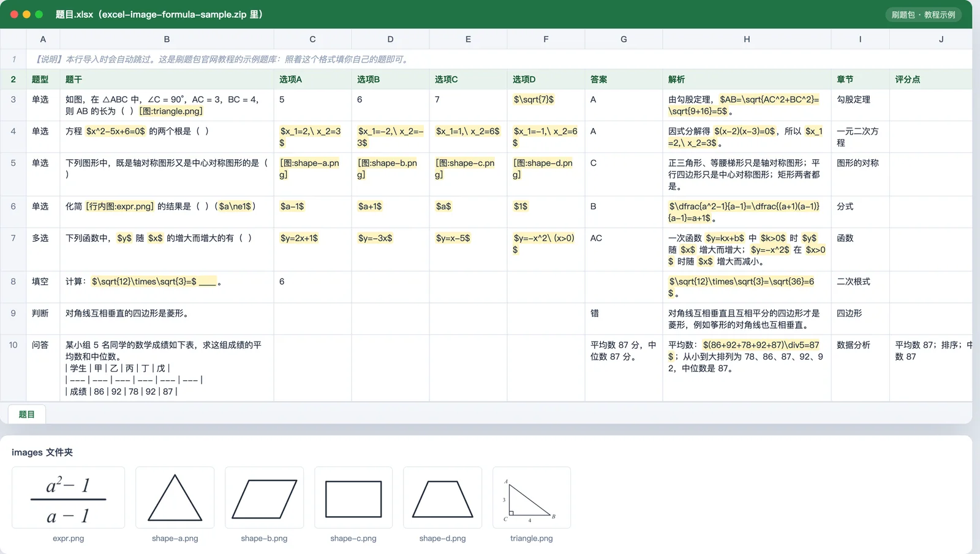The width and height of the screenshot is (980, 554).
Task: Click the $\sqrt{7}$ option cell
Action: [x=546, y=105]
